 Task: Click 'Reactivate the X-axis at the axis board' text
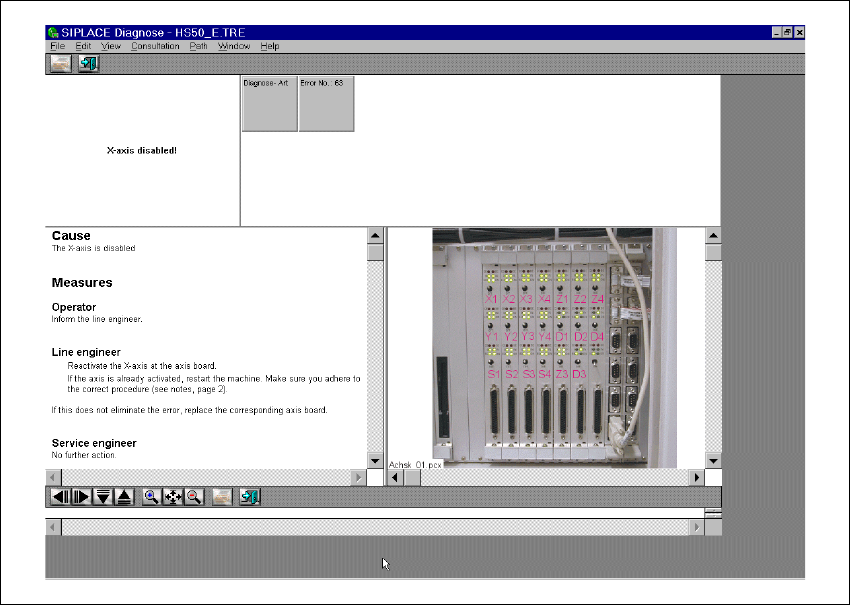(142, 366)
